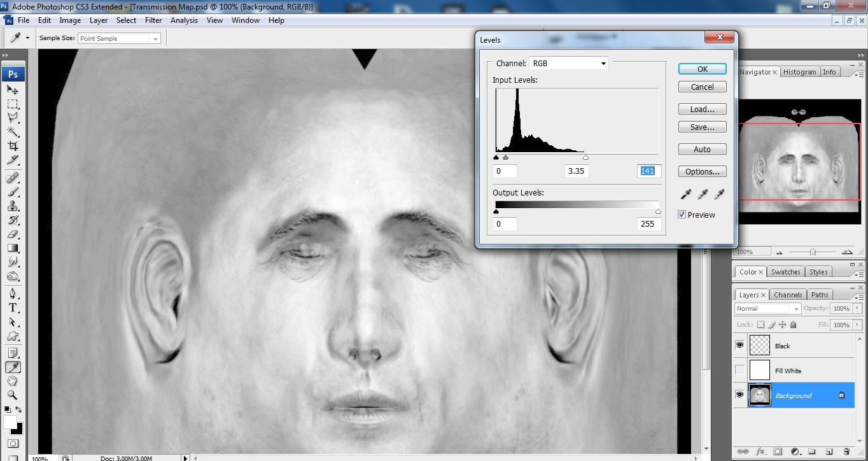The image size is (868, 461).
Task: Select the Healing Brush tool
Action: point(13,178)
